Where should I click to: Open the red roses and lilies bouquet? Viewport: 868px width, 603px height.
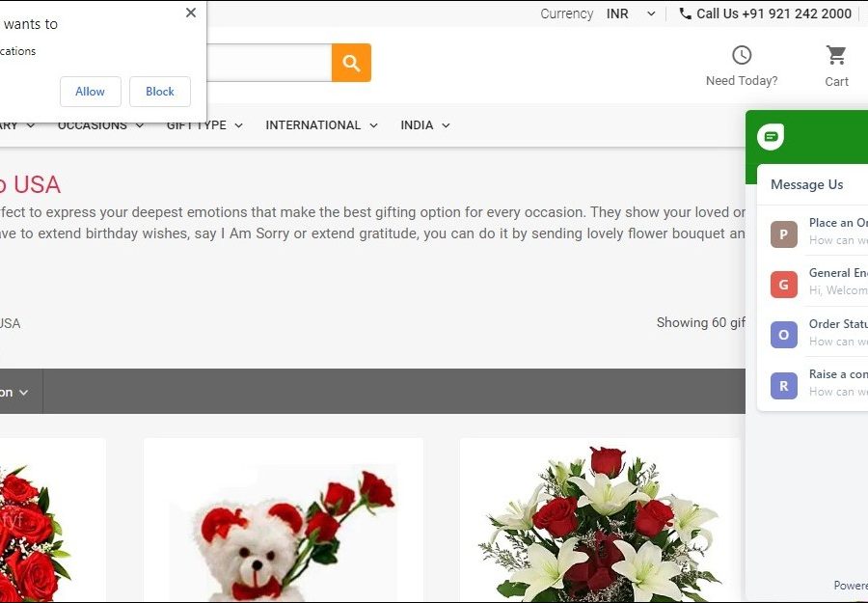599,526
